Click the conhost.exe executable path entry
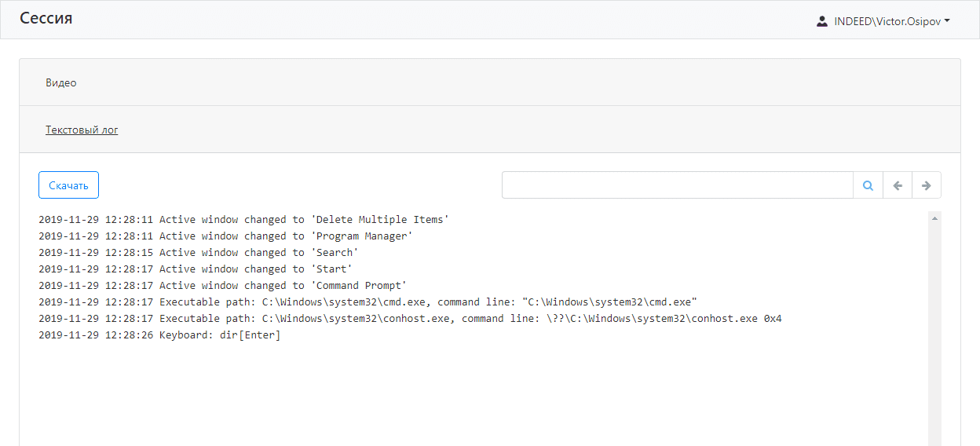Image resolution: width=980 pixels, height=446 pixels. click(x=410, y=319)
